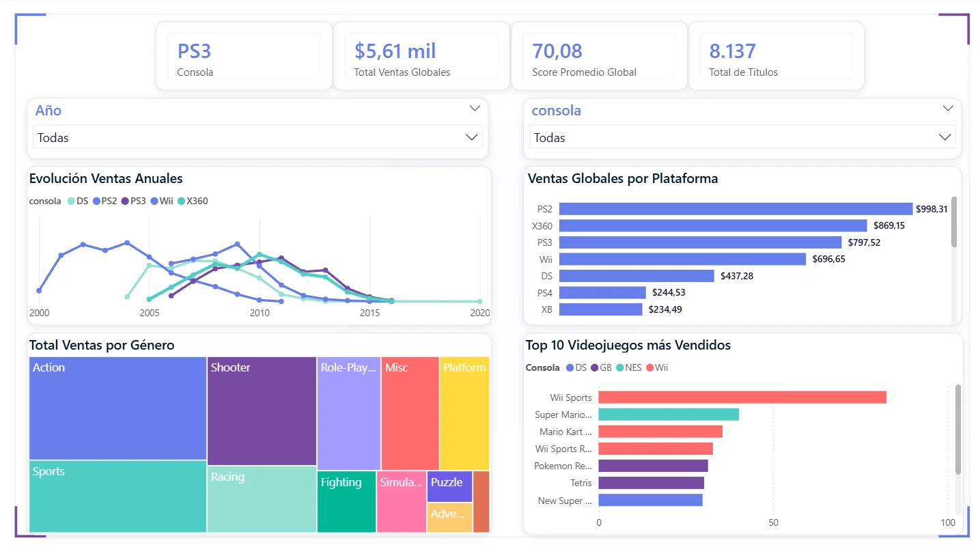Click the GB legend dot in Top 10
The image size is (980, 547).
[x=595, y=368]
